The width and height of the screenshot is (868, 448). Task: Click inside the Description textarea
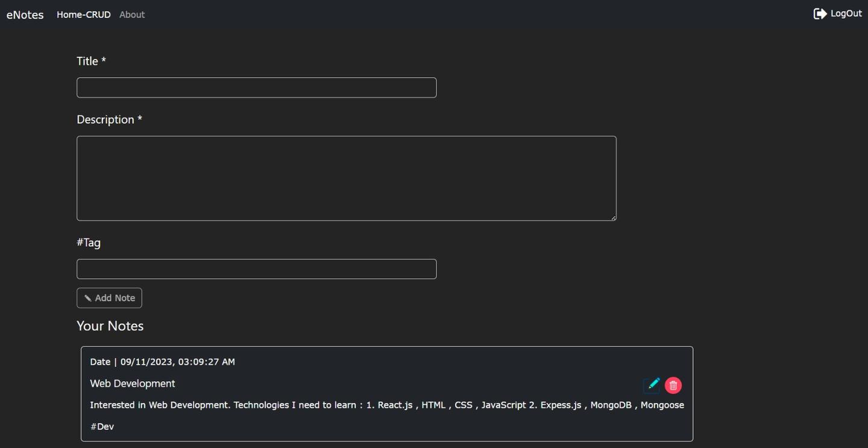[x=346, y=178]
